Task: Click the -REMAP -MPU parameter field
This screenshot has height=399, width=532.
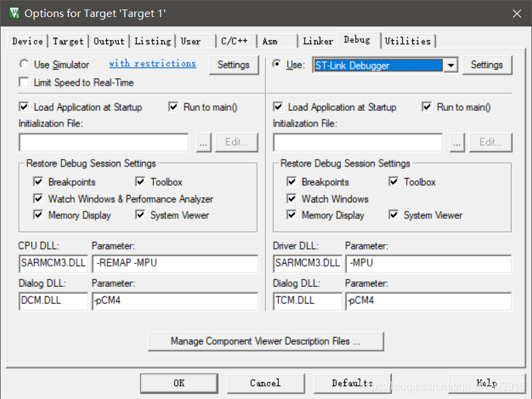Action: pyautogui.click(x=175, y=264)
